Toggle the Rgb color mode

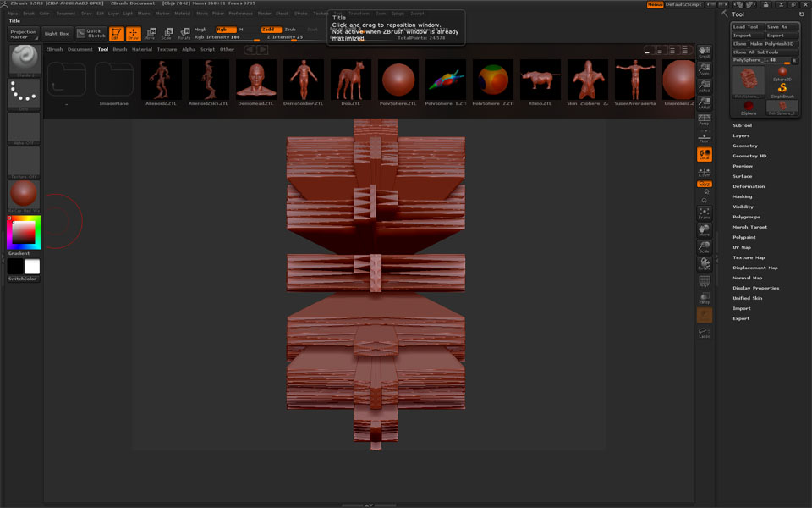click(x=226, y=30)
